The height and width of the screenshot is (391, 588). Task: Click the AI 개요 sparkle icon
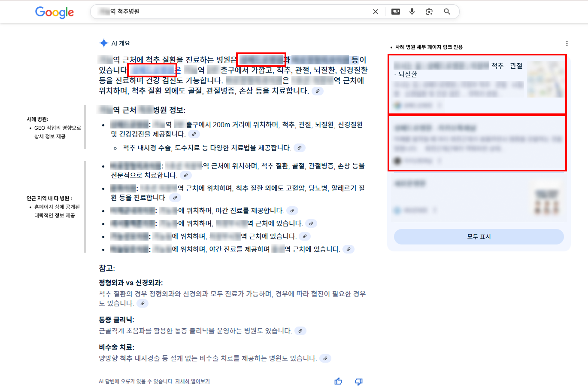pyautogui.click(x=103, y=43)
